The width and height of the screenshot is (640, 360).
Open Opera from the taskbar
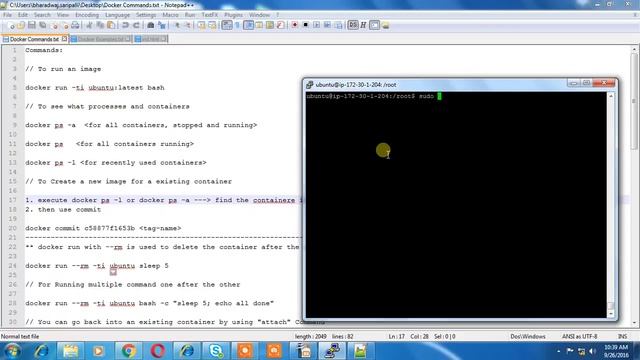click(x=158, y=351)
